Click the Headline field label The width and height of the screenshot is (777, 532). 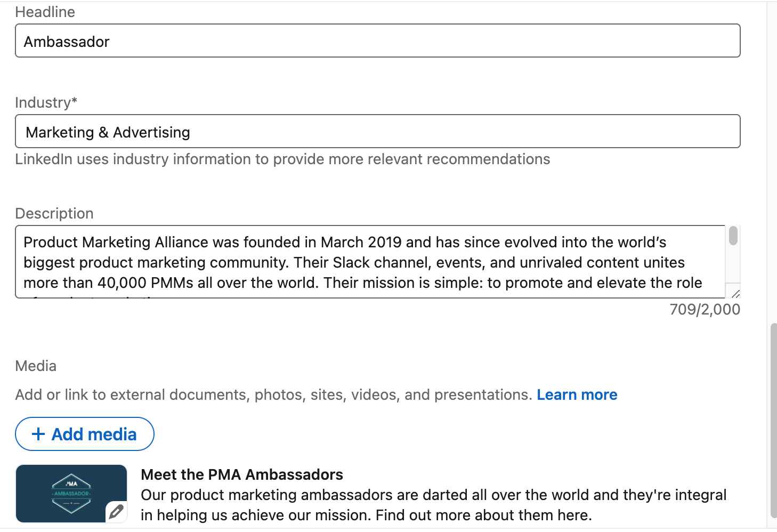[x=45, y=12]
